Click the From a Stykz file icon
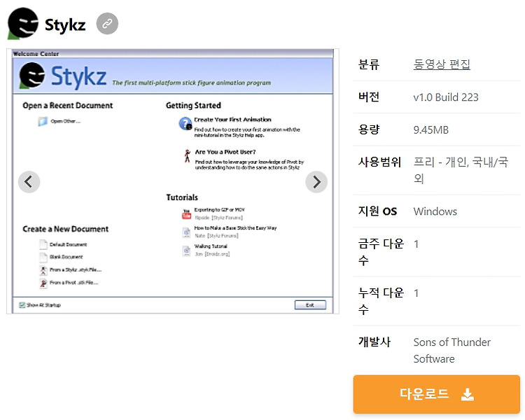 coord(43,270)
